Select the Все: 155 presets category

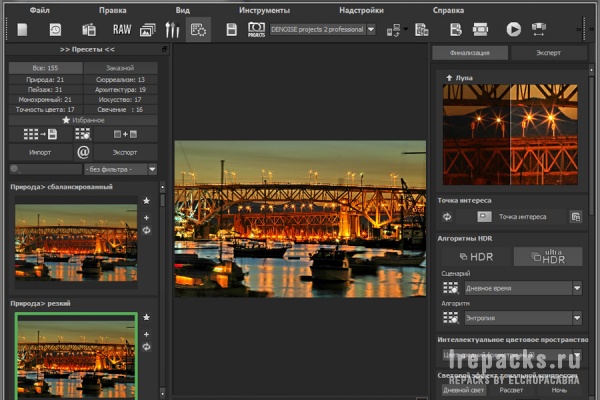46,68
